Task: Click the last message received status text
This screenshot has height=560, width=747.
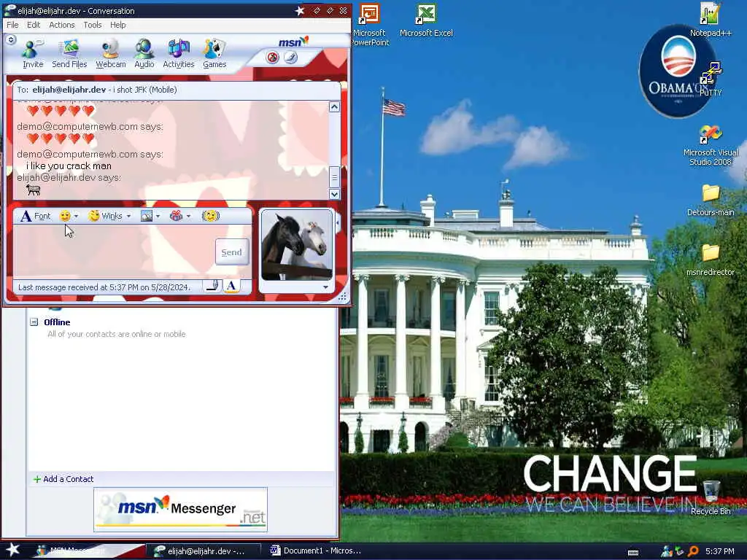Action: click(x=104, y=287)
